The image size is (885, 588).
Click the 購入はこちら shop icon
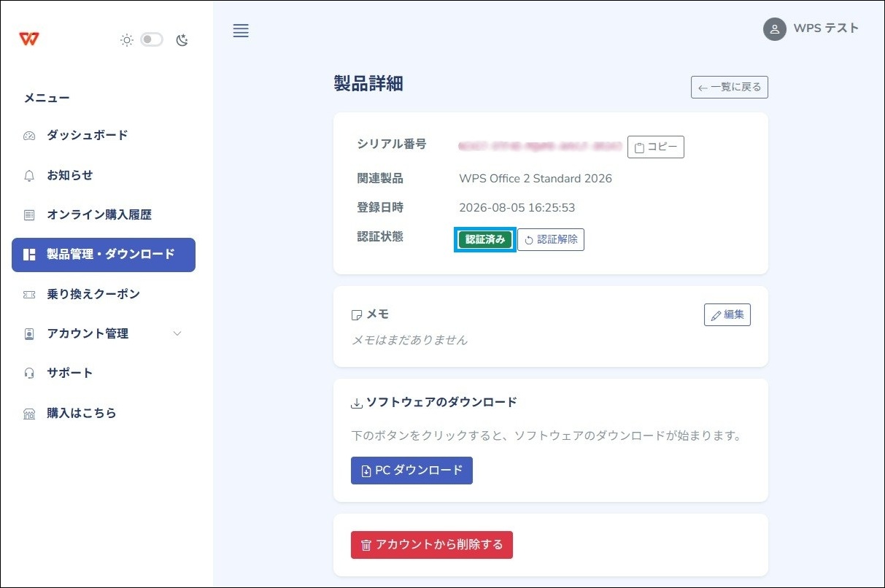[29, 414]
